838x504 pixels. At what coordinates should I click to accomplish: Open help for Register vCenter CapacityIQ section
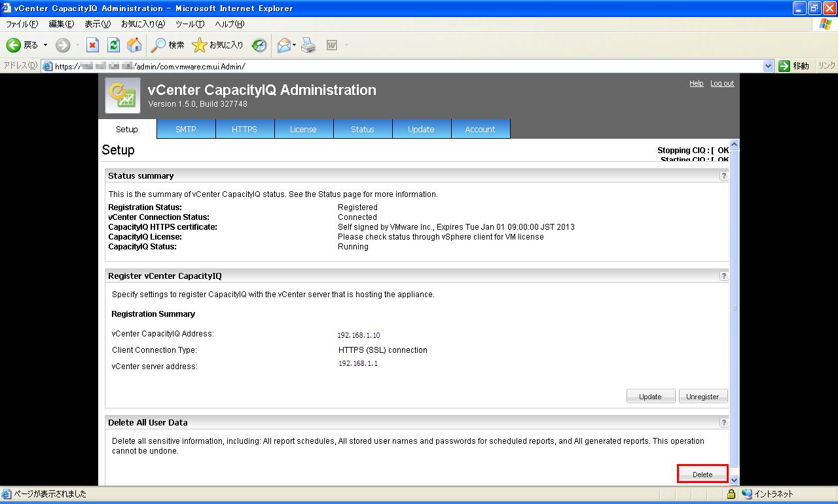(x=723, y=276)
